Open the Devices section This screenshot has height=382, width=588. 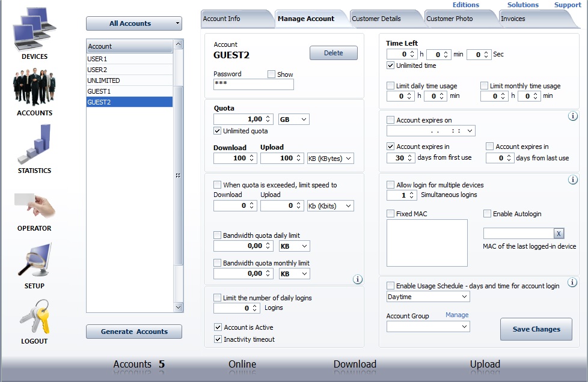click(x=34, y=34)
